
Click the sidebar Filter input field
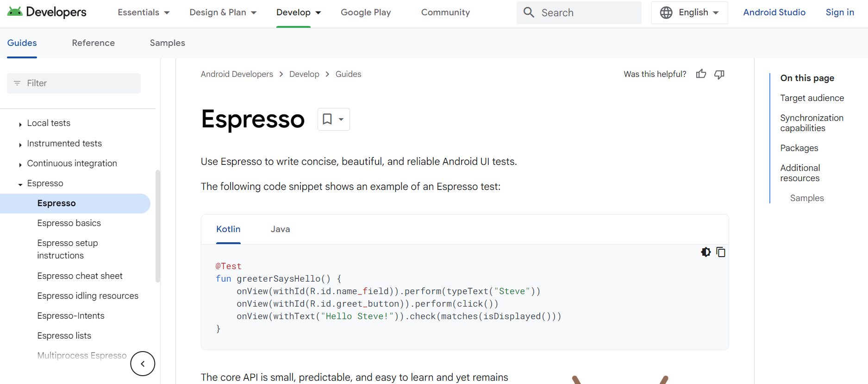[x=74, y=83]
